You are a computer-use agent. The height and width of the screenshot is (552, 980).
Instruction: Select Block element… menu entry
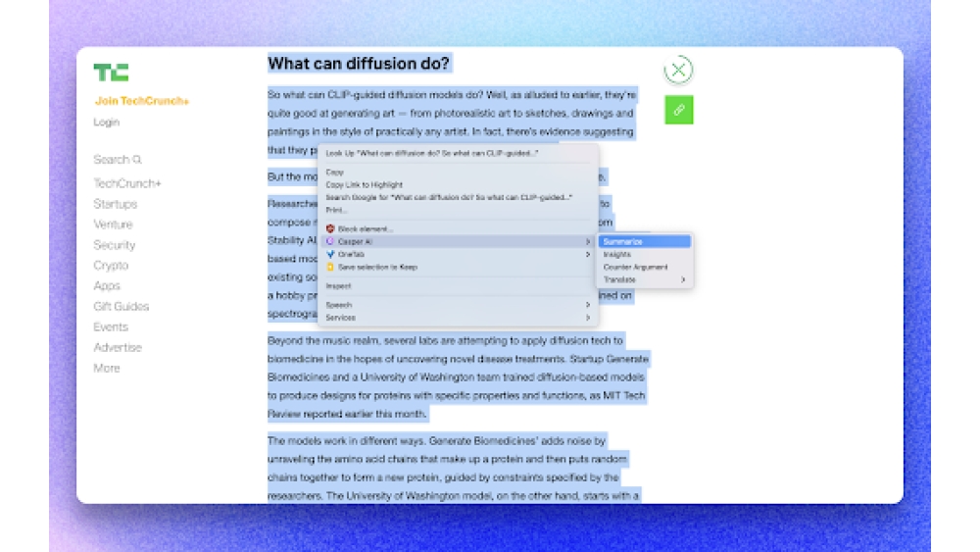click(458, 228)
